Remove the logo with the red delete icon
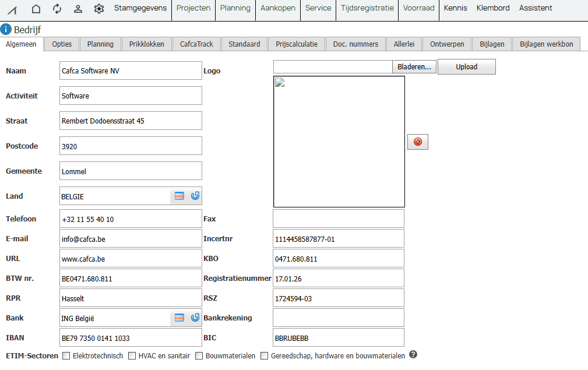This screenshot has width=588, height=370. (418, 142)
